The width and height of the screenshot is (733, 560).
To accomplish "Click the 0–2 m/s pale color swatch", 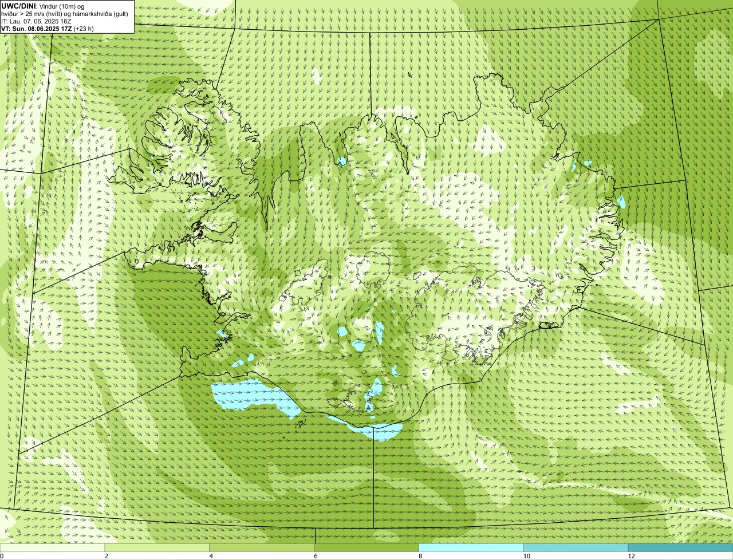I will click(53, 548).
